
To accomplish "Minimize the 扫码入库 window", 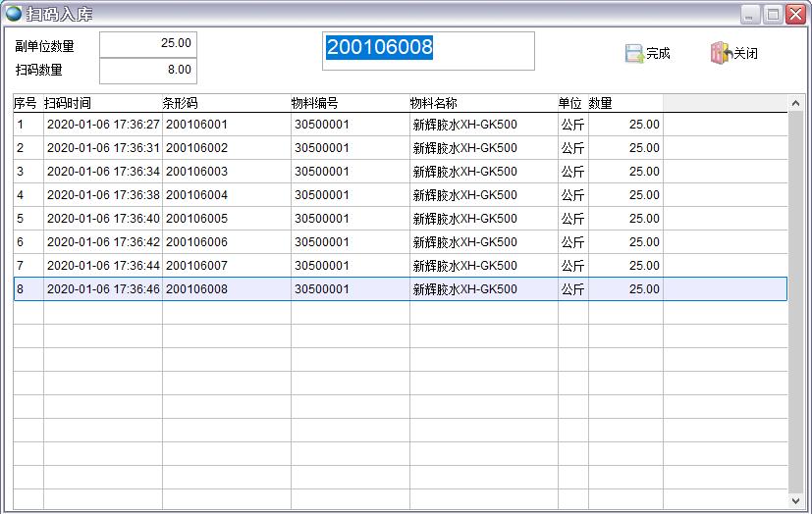I will 750,14.
